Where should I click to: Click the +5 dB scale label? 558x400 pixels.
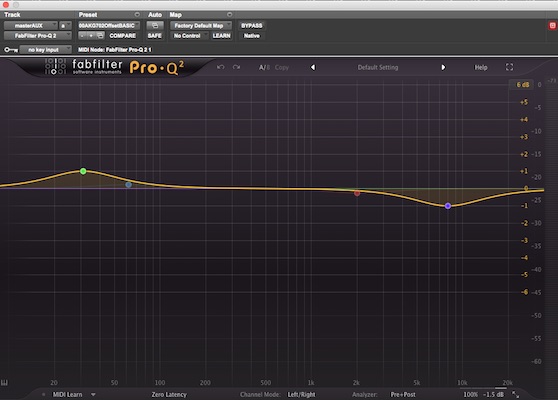524,102
